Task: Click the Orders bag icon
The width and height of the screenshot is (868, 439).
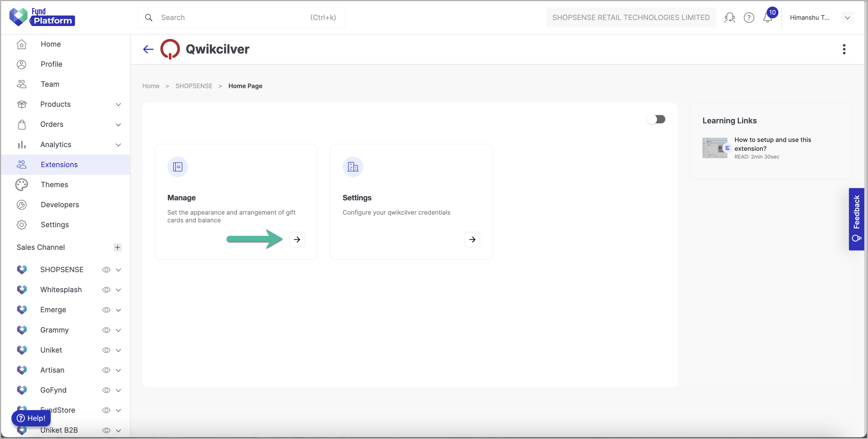Action: [x=21, y=124]
